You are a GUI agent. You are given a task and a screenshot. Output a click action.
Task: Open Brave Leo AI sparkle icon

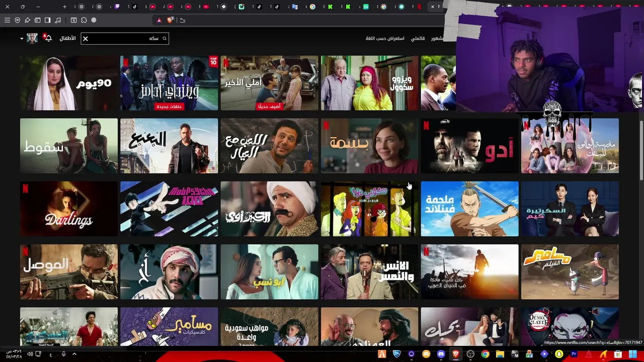point(27,20)
